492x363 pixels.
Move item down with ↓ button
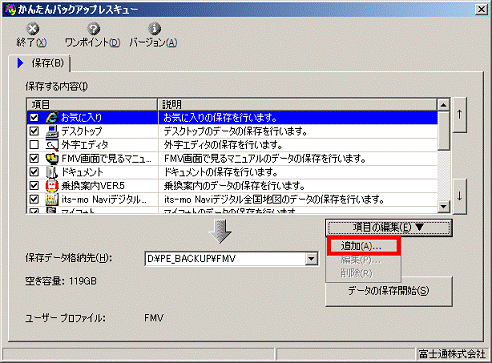coord(460,196)
